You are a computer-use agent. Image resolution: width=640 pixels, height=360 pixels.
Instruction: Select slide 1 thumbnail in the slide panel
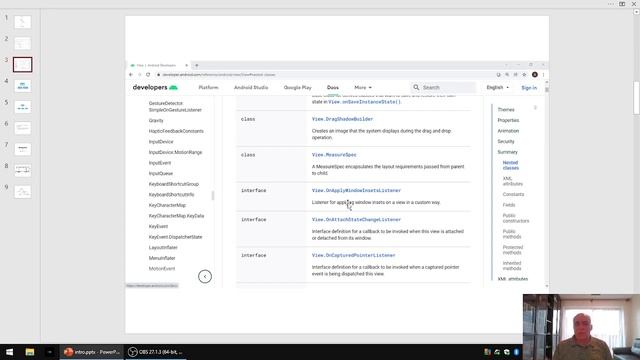click(22, 22)
